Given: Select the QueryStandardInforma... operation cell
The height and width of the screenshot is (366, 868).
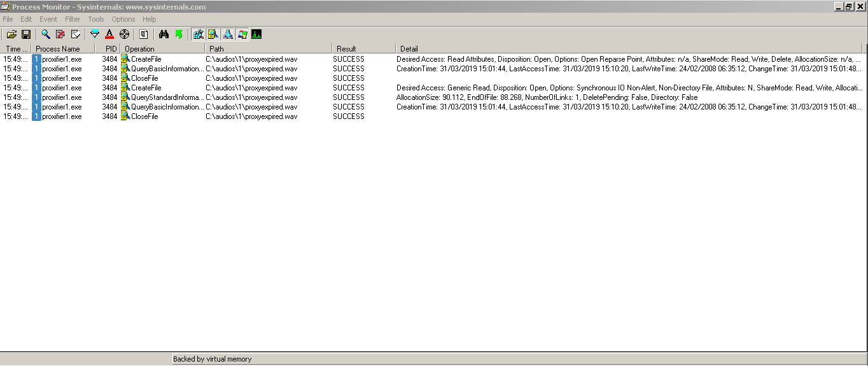Looking at the screenshot, I should pyautogui.click(x=167, y=97).
